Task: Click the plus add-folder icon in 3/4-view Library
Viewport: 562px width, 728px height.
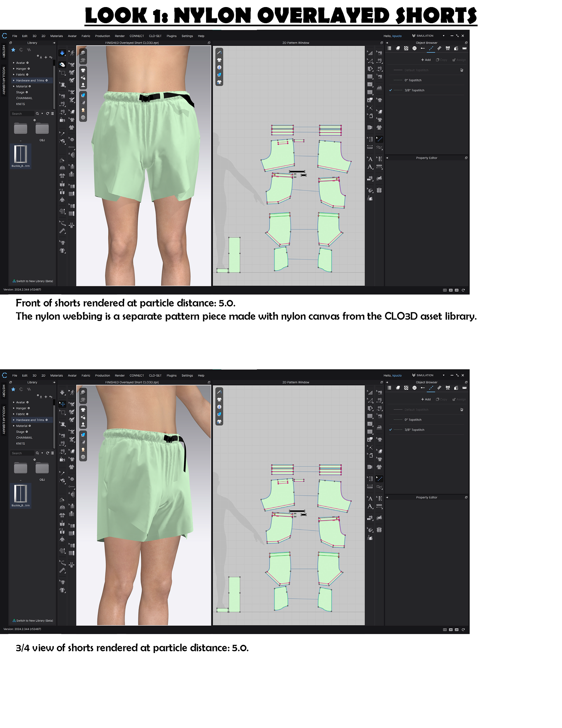Action: point(46,397)
